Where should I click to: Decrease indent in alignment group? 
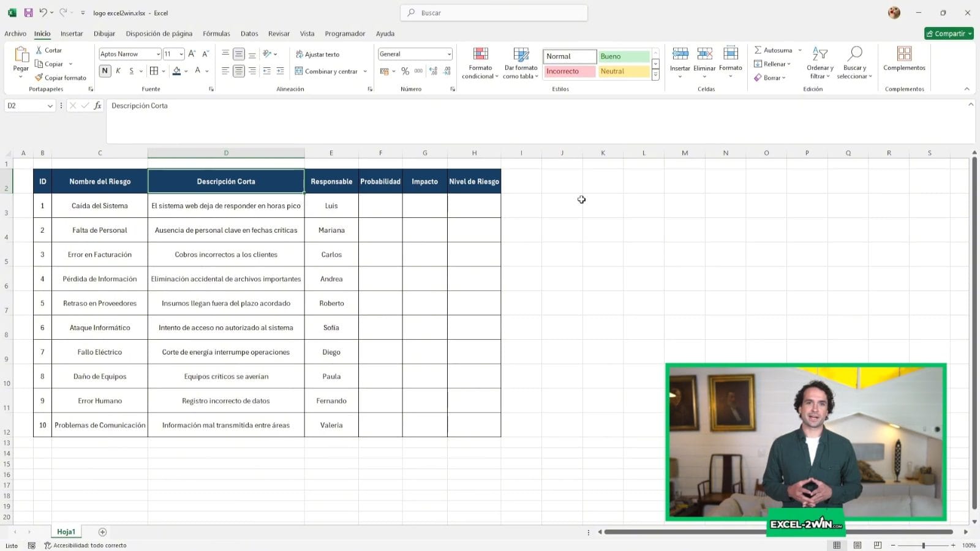click(x=266, y=71)
